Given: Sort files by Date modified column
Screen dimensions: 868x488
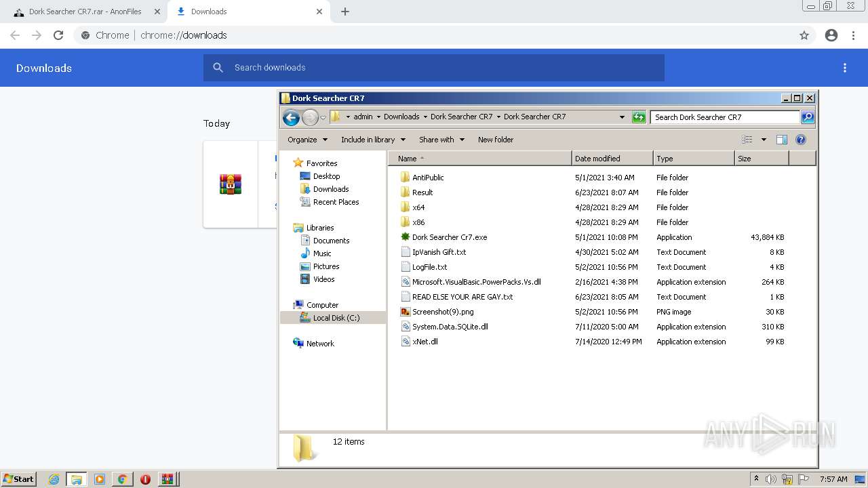Looking at the screenshot, I should pos(612,159).
